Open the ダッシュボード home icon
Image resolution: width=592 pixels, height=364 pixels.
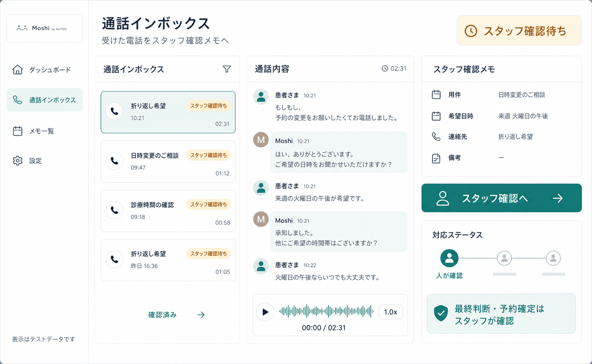[x=17, y=70]
